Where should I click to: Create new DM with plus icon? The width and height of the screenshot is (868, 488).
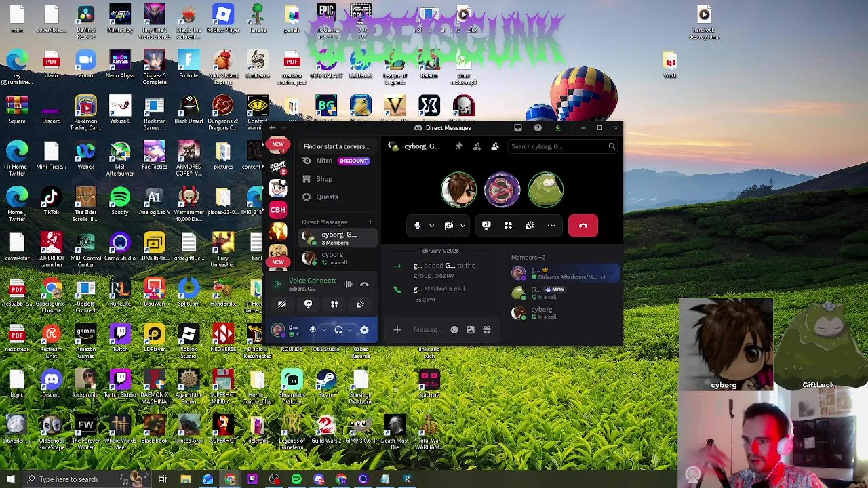370,222
